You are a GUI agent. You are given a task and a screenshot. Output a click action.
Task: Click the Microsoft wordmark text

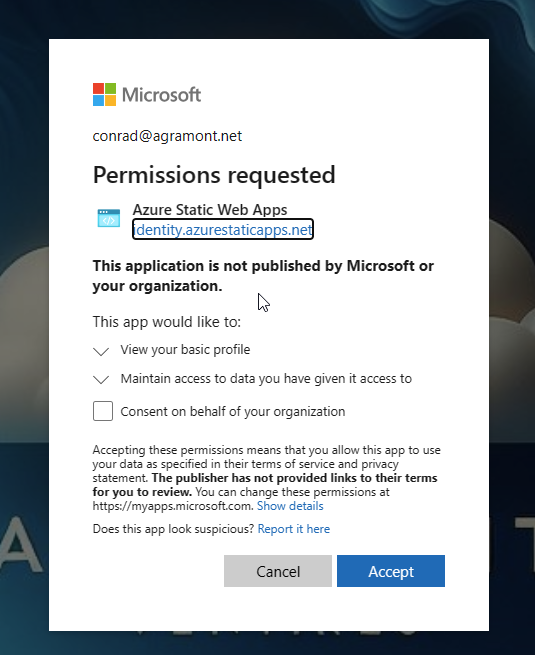(161, 95)
